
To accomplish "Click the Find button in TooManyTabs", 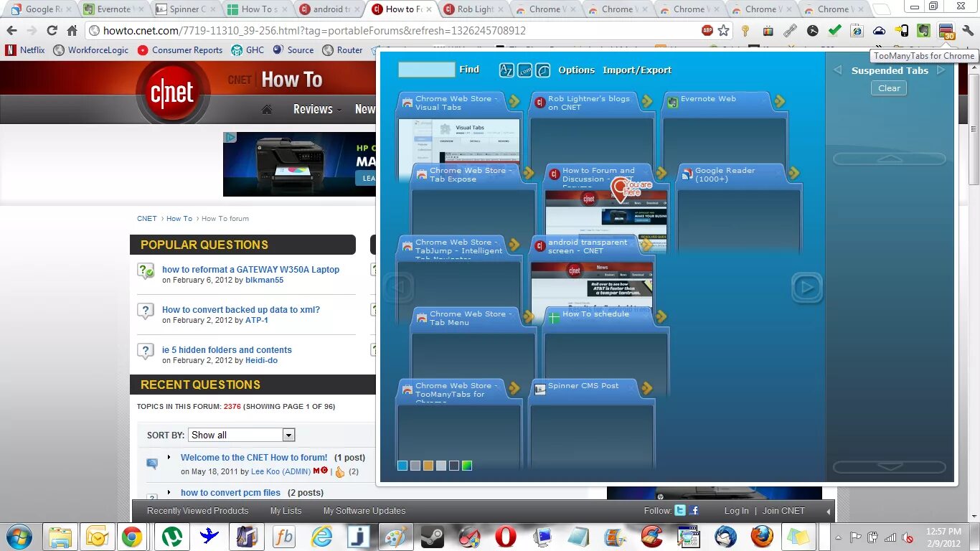I will (469, 70).
